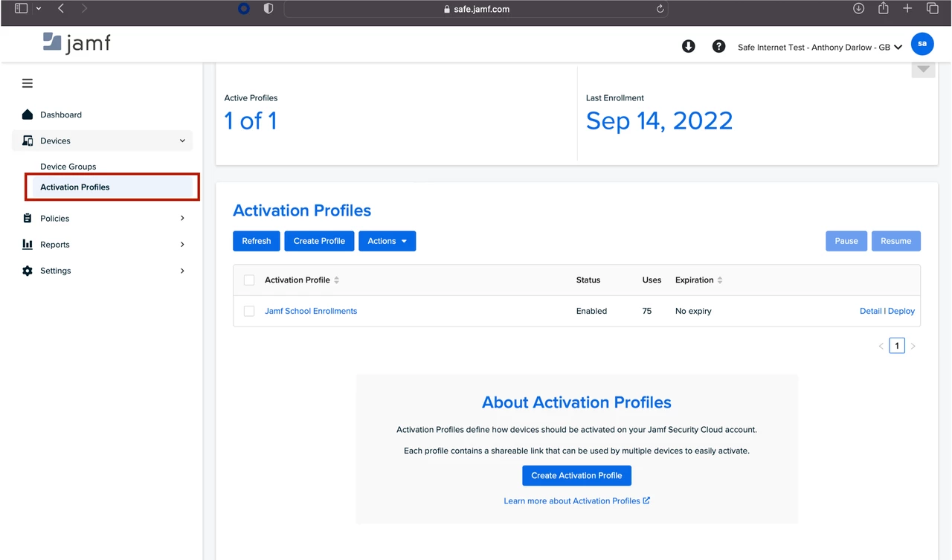This screenshot has height=560, width=952.
Task: Click Create Activation Profile button
Action: pos(576,475)
